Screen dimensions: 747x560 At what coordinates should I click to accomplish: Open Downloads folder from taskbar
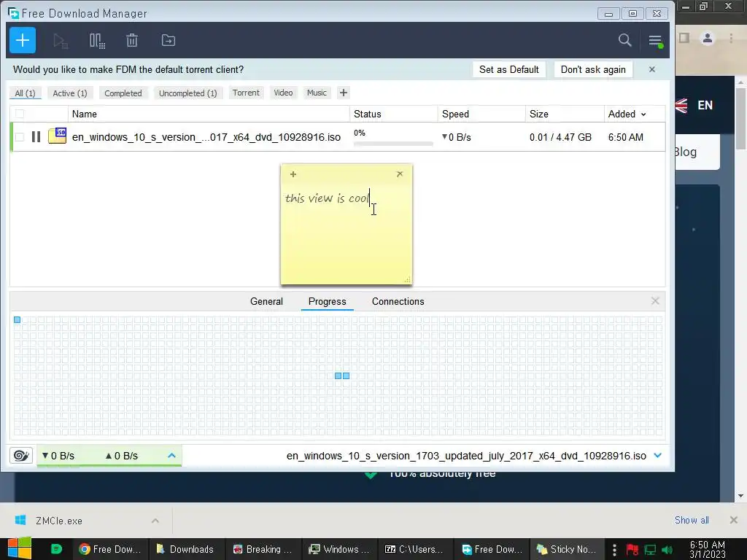186,549
